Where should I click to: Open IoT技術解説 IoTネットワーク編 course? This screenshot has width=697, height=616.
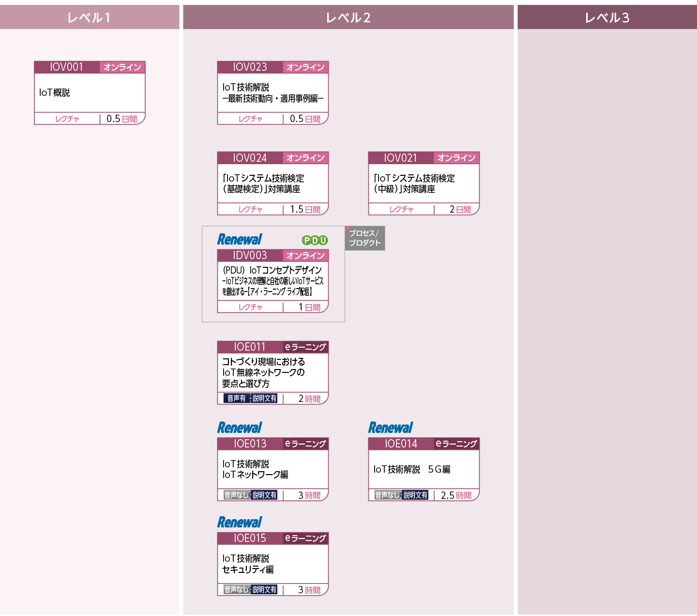point(255,469)
